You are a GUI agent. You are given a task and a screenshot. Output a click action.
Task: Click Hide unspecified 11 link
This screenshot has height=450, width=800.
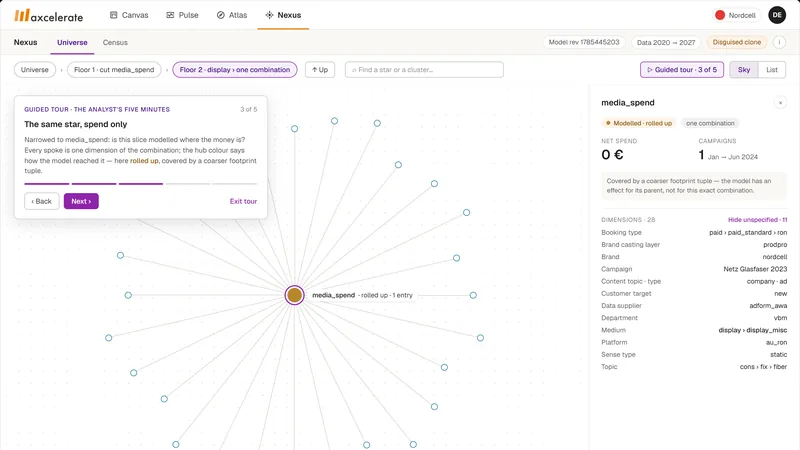757,220
